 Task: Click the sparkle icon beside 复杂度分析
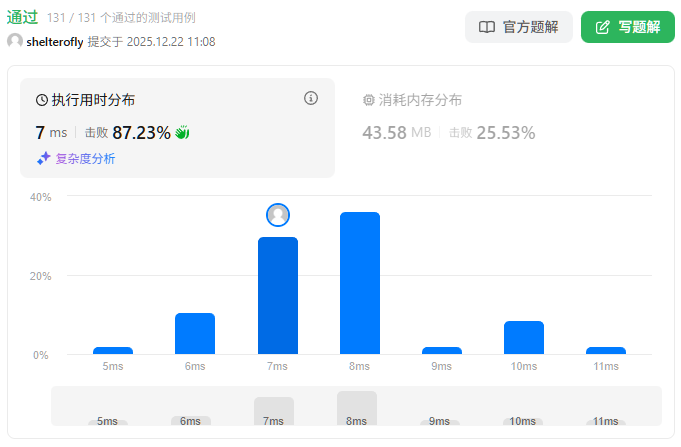coord(43,158)
